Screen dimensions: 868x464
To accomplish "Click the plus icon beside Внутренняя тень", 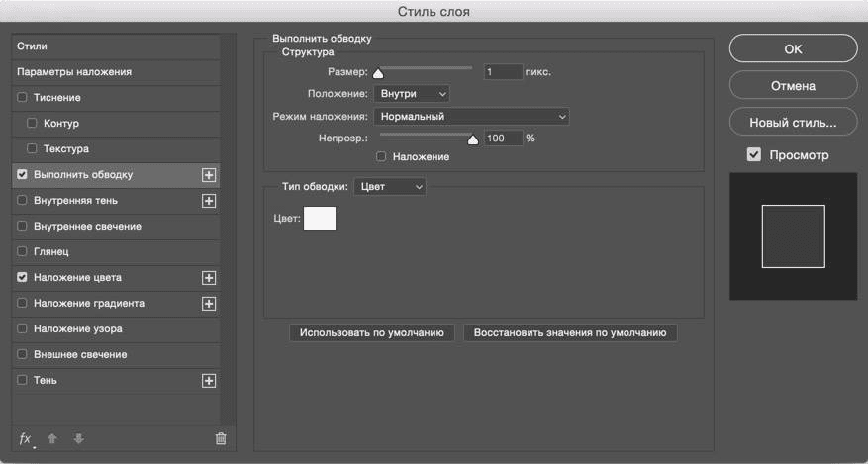I will click(x=209, y=201).
